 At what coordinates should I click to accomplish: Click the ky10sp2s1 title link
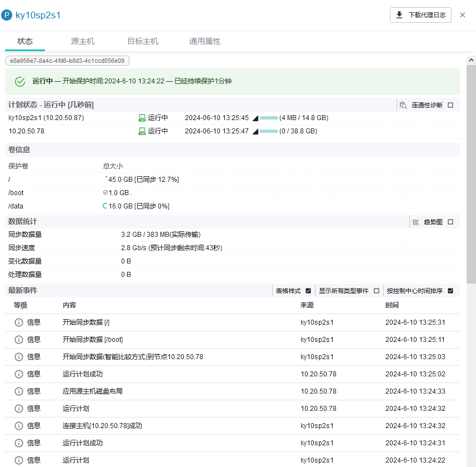(39, 15)
